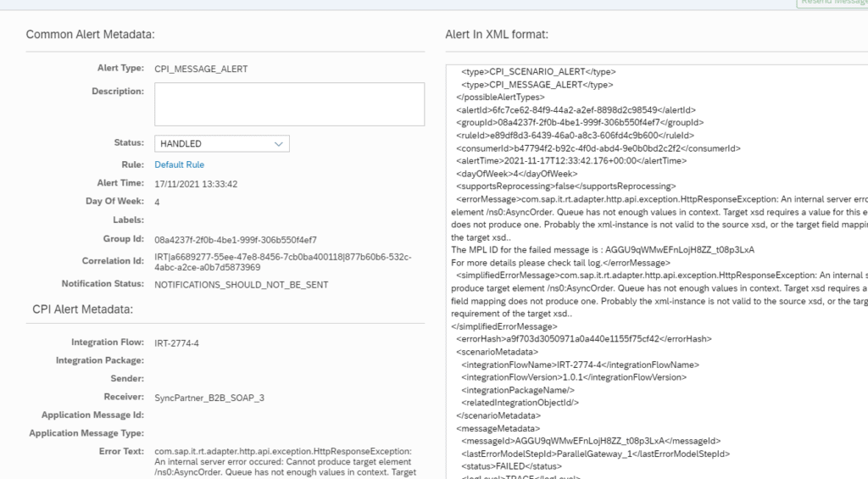
Task: Select the Correlation Id value text
Action: (x=283, y=262)
